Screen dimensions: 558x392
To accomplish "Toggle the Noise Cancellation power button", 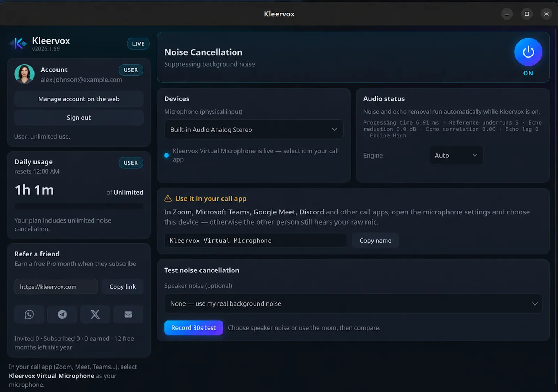I will click(528, 52).
